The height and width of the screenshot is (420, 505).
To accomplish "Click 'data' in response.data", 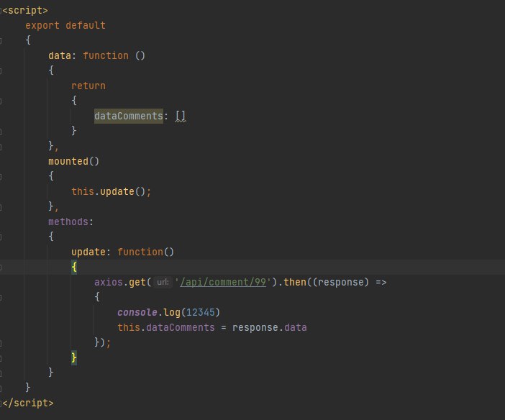I will pos(296,327).
